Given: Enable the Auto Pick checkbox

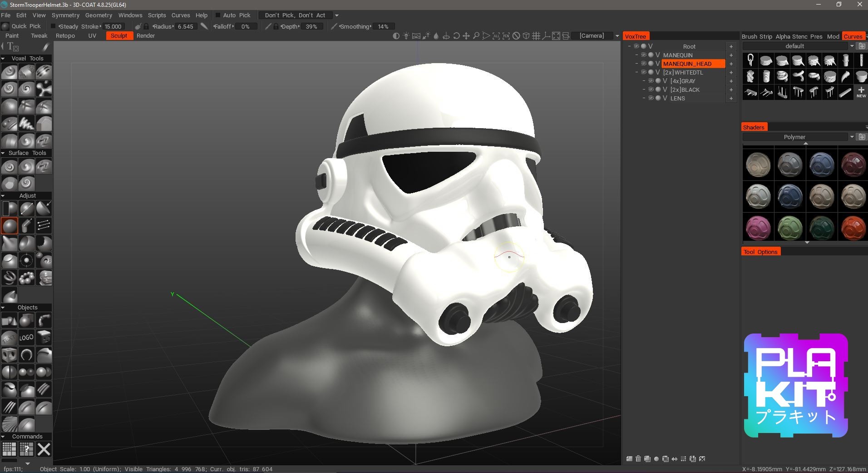Looking at the screenshot, I should tap(218, 15).
